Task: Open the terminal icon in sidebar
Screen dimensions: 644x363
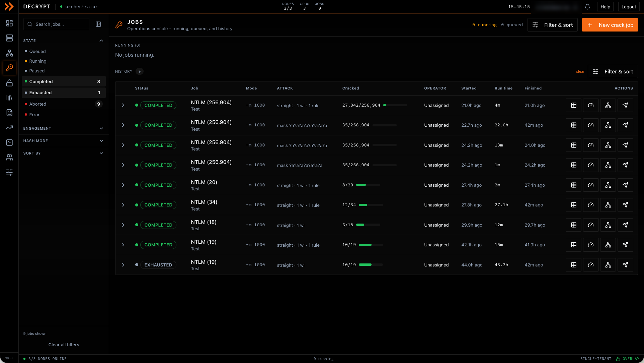Action: 9,142
